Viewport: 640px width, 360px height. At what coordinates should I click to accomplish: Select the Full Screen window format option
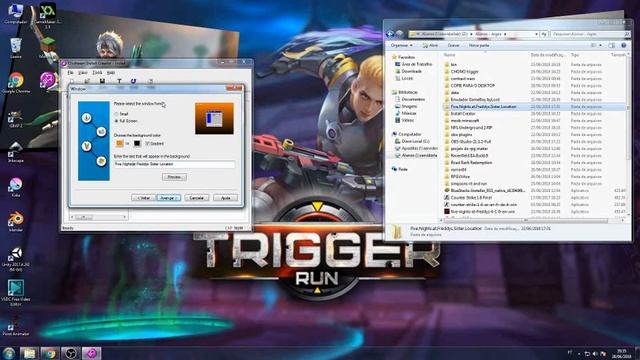pyautogui.click(x=126, y=121)
